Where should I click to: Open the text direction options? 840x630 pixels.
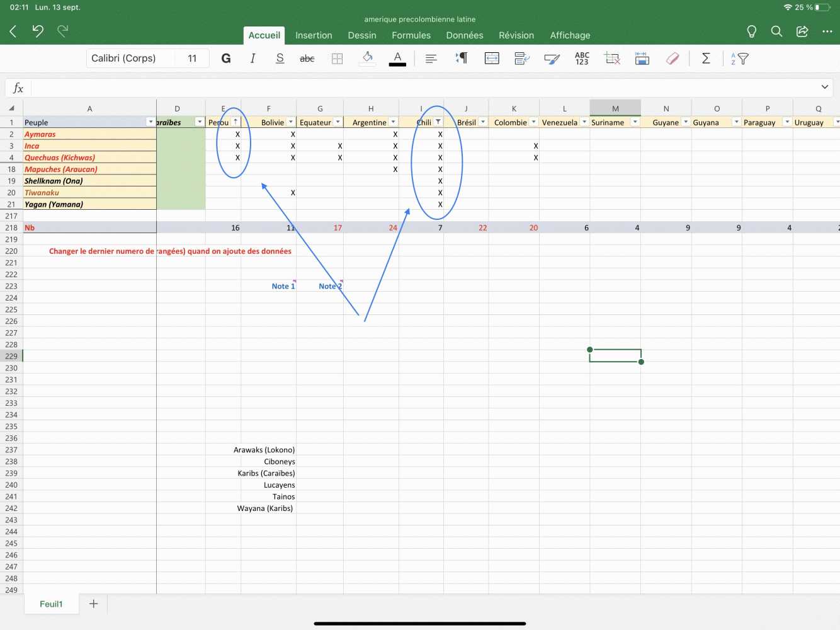462,59
